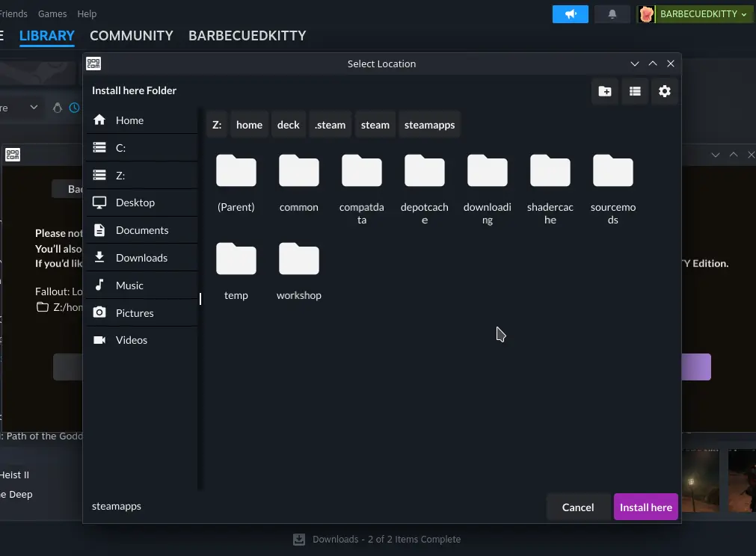Image resolution: width=756 pixels, height=556 pixels.
Task: Open Videos location in sidebar
Action: tap(142, 340)
